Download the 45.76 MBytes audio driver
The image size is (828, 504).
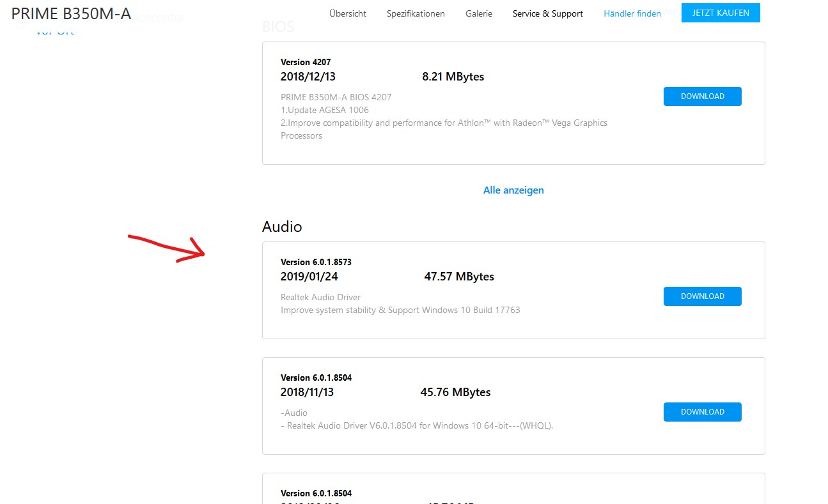(702, 412)
